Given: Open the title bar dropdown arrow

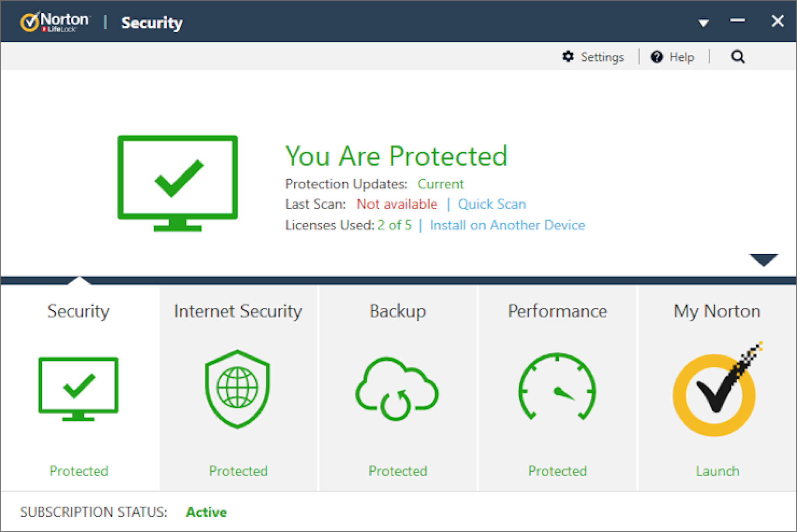Looking at the screenshot, I should click(x=703, y=23).
